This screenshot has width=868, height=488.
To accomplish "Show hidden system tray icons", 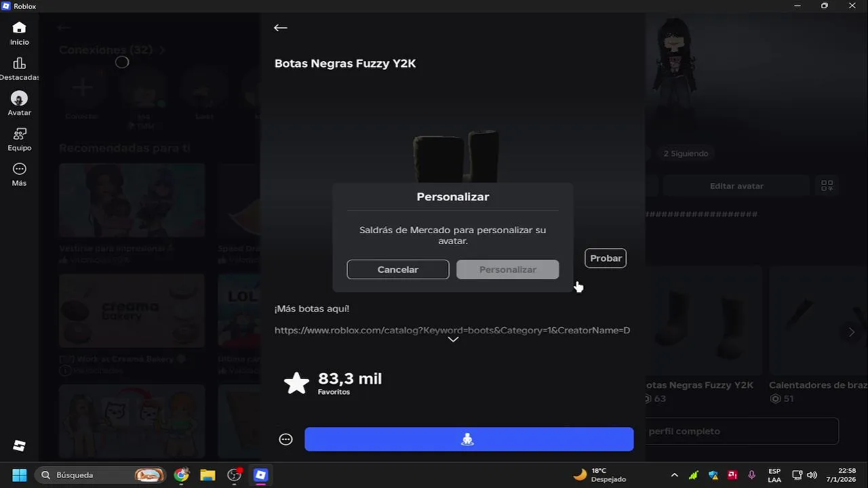I will [x=674, y=475].
